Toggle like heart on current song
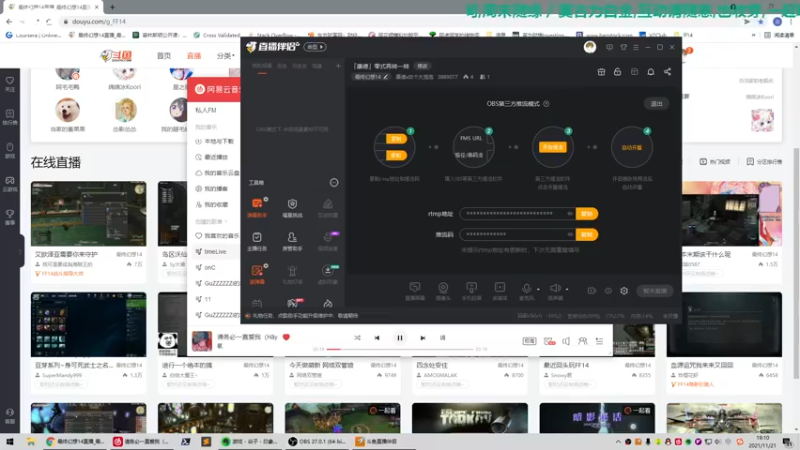Viewport: 800px width, 450px height. click(x=286, y=337)
